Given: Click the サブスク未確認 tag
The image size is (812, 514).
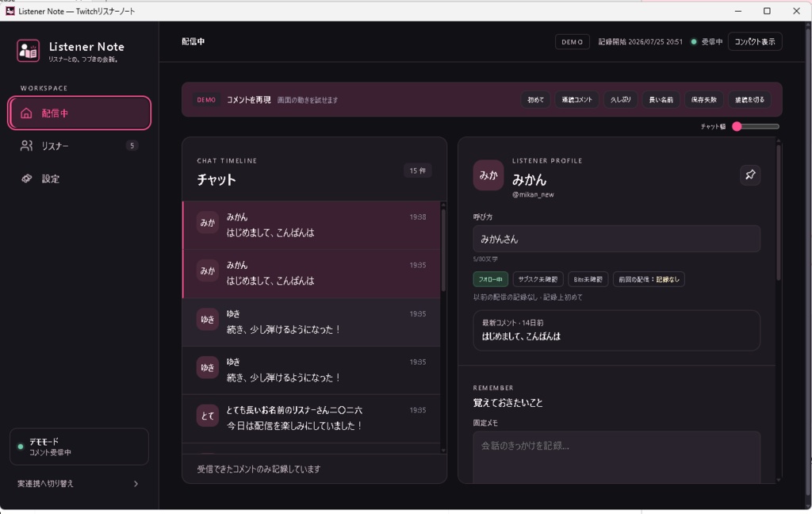Looking at the screenshot, I should tap(538, 279).
